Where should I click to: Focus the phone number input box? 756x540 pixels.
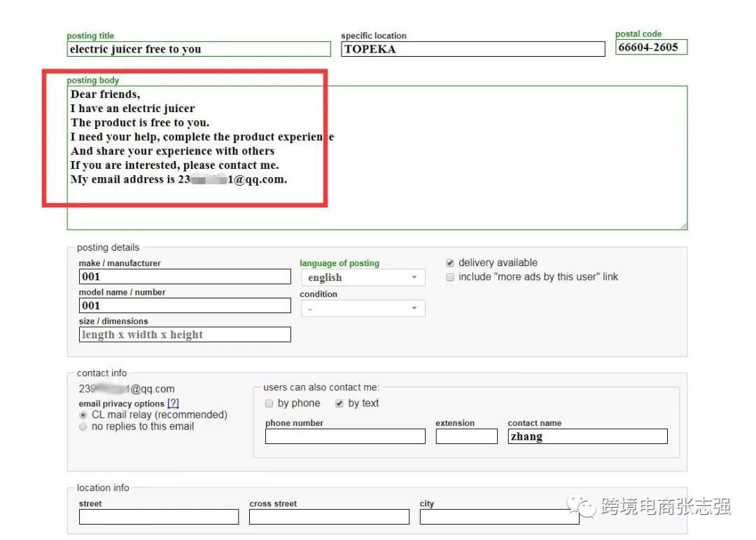point(345,437)
